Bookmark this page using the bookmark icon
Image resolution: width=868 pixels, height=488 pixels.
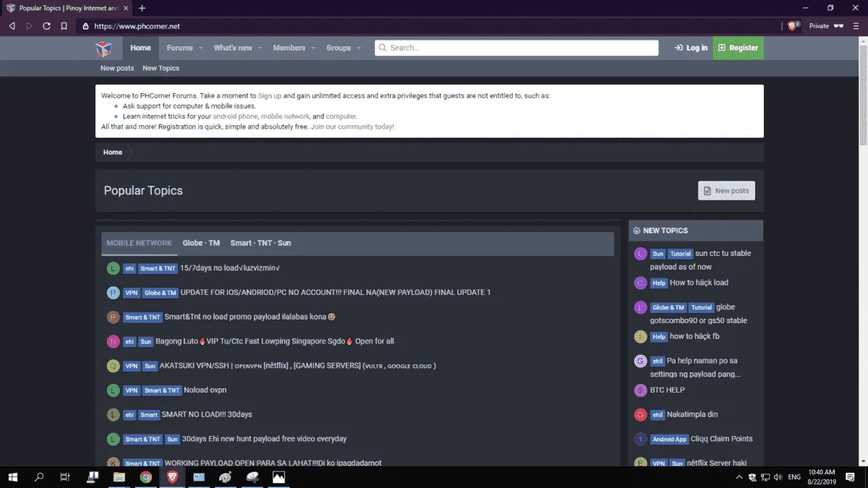pyautogui.click(x=64, y=26)
